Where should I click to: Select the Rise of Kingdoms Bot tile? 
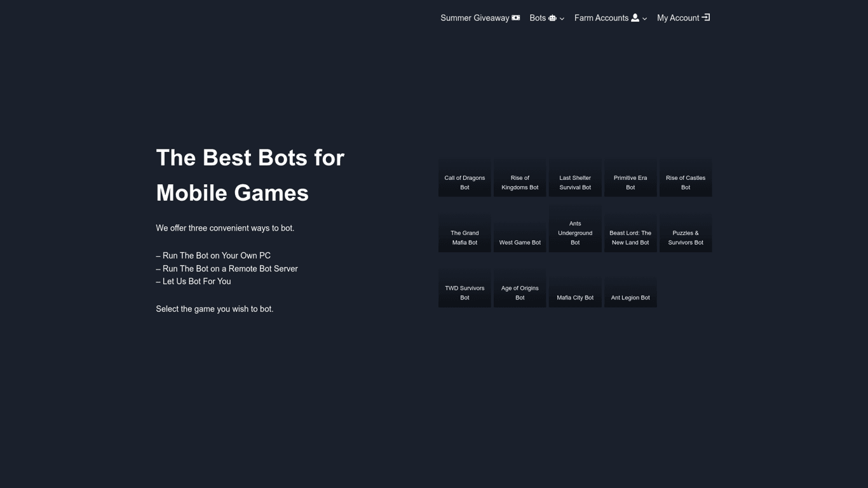pyautogui.click(x=520, y=178)
